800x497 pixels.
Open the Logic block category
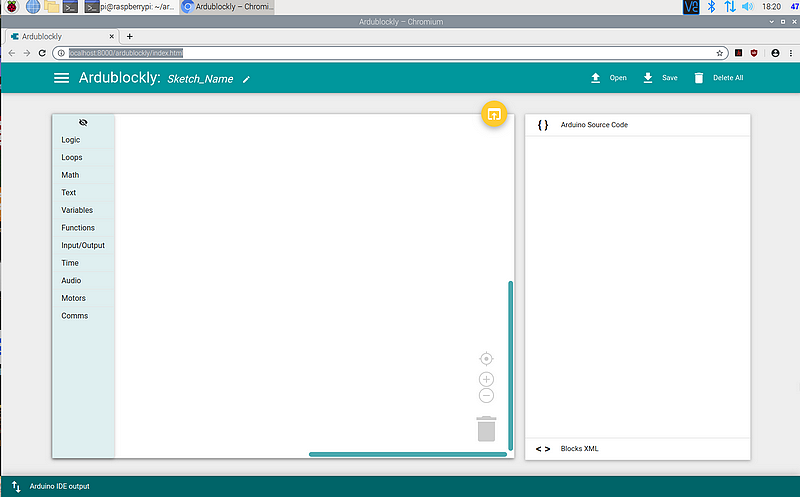click(83, 140)
